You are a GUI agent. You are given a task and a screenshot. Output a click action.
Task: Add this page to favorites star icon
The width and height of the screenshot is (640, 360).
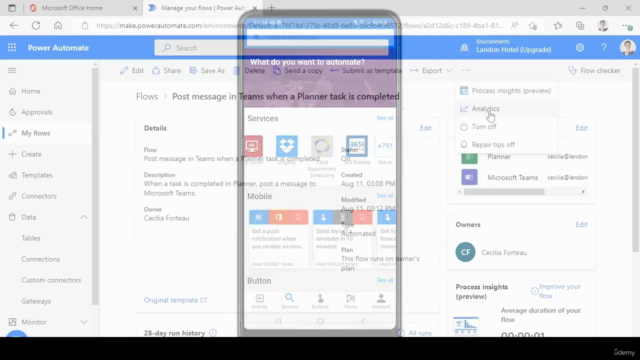tap(533, 25)
